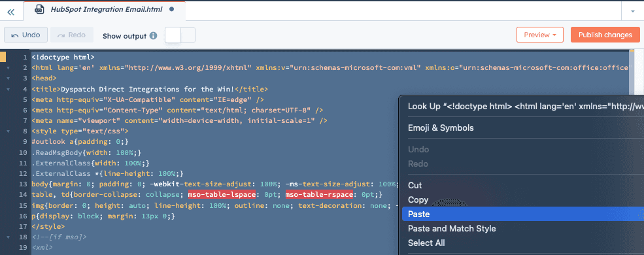
Task: Click the <!doctype html> line
Action: click(x=63, y=57)
